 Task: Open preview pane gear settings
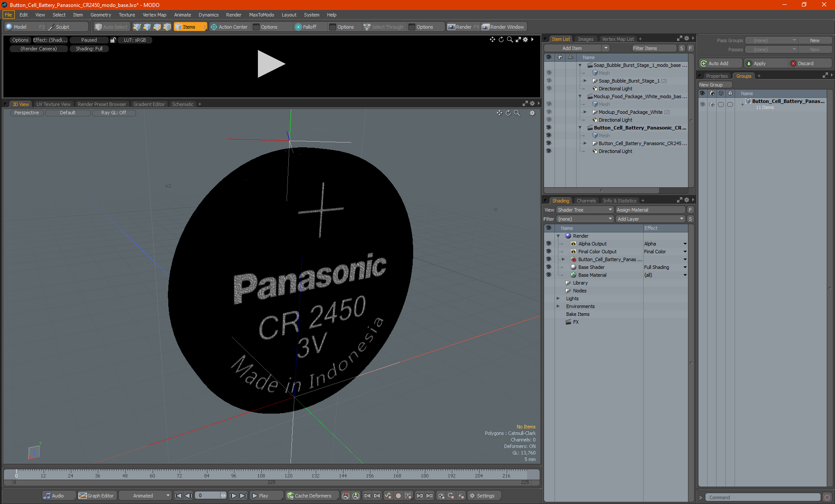tap(525, 40)
